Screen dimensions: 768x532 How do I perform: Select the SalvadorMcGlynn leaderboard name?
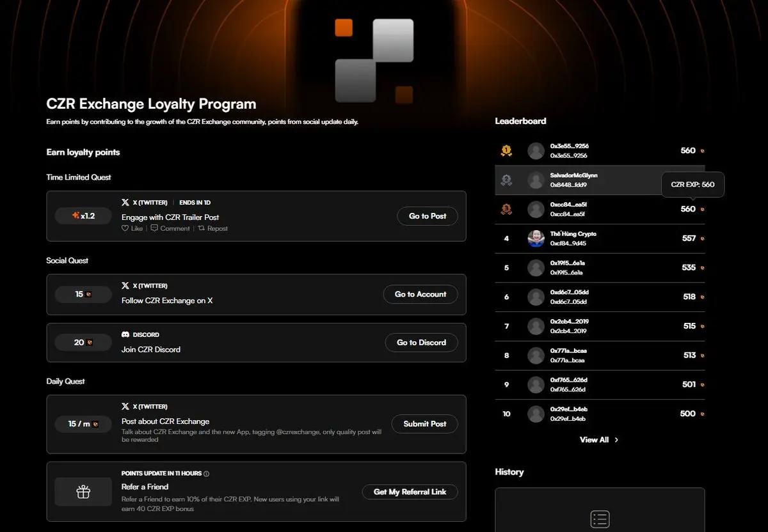click(574, 175)
